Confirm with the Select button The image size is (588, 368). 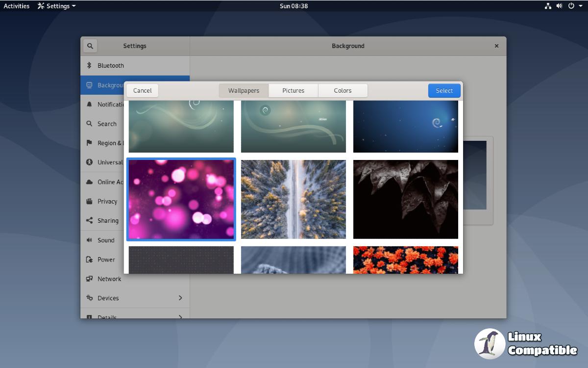pyautogui.click(x=444, y=90)
